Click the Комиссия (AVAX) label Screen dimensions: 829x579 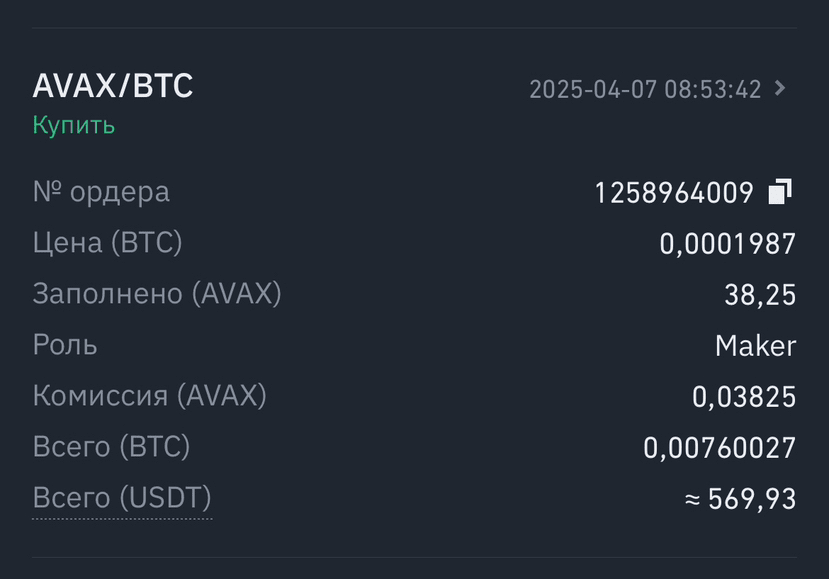150,396
